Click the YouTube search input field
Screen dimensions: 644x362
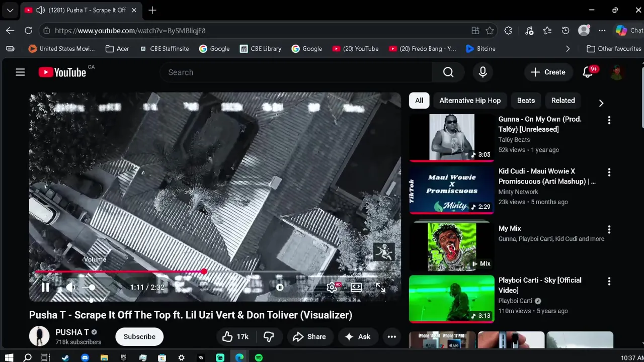tap(297, 72)
